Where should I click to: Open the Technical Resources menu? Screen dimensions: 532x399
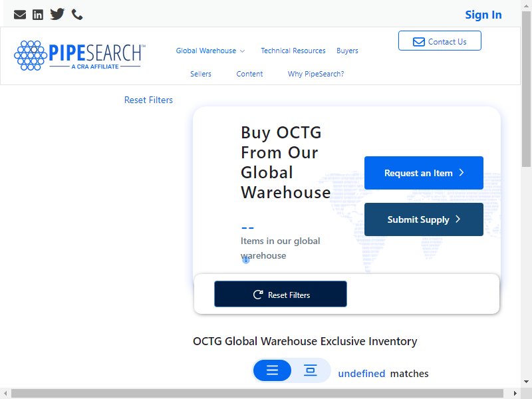tap(293, 51)
